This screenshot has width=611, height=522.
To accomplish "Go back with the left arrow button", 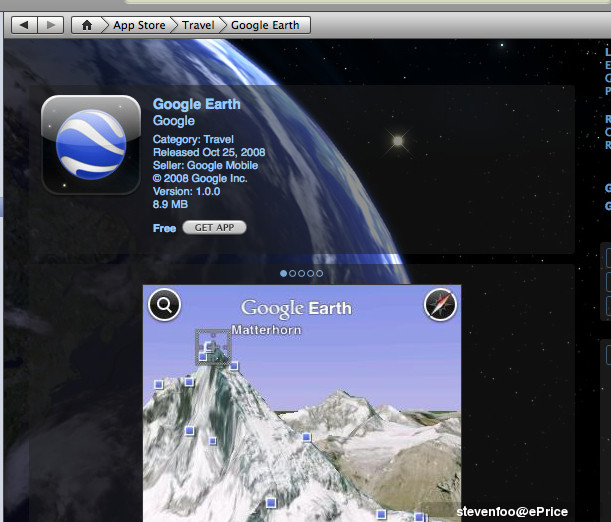I will (x=24, y=25).
